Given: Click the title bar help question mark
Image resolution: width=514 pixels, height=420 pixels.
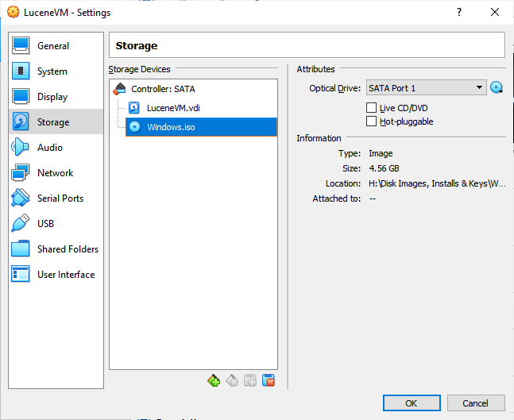Looking at the screenshot, I should [x=459, y=13].
